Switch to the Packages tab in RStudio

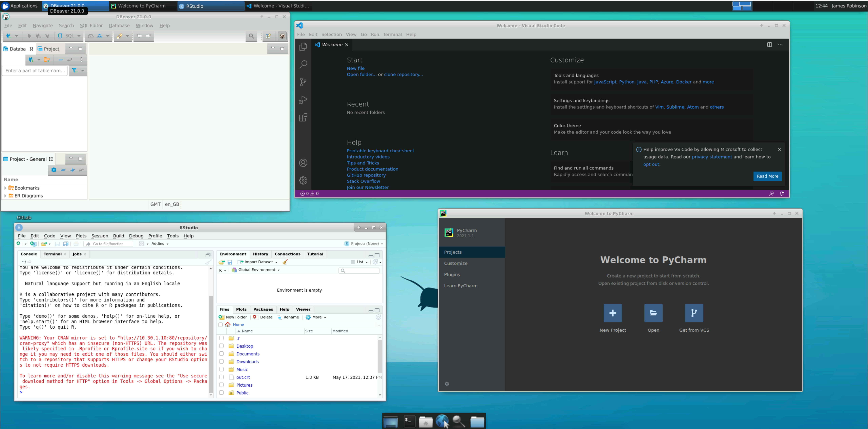[263, 309]
